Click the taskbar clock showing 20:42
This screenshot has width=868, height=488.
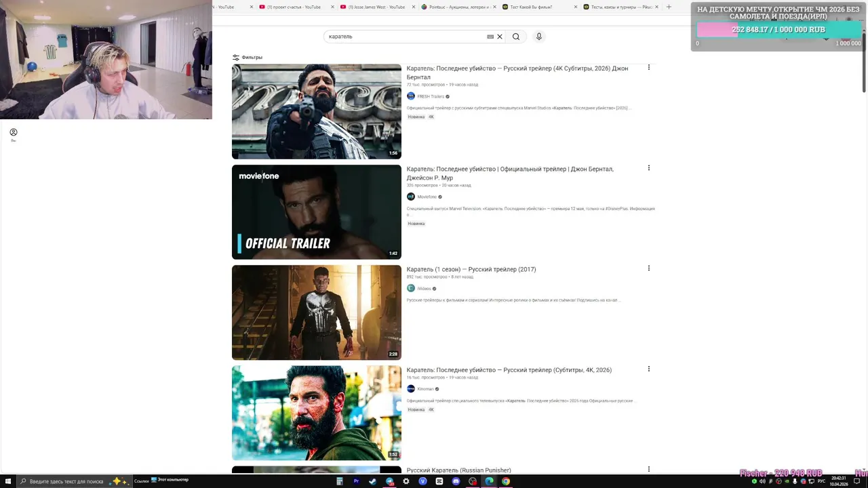[x=838, y=481]
